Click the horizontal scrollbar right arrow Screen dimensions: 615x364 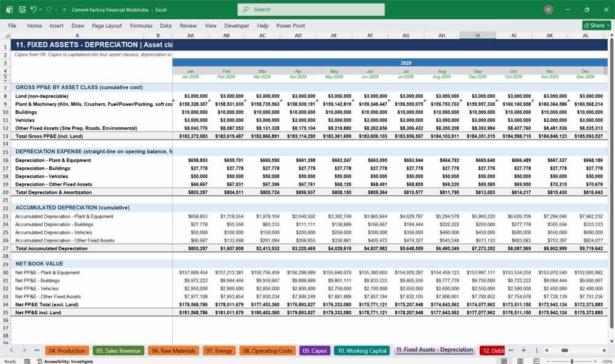(x=605, y=350)
